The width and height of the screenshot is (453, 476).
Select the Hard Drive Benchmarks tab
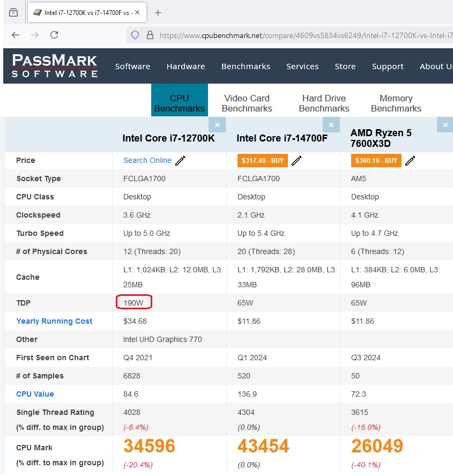324,103
